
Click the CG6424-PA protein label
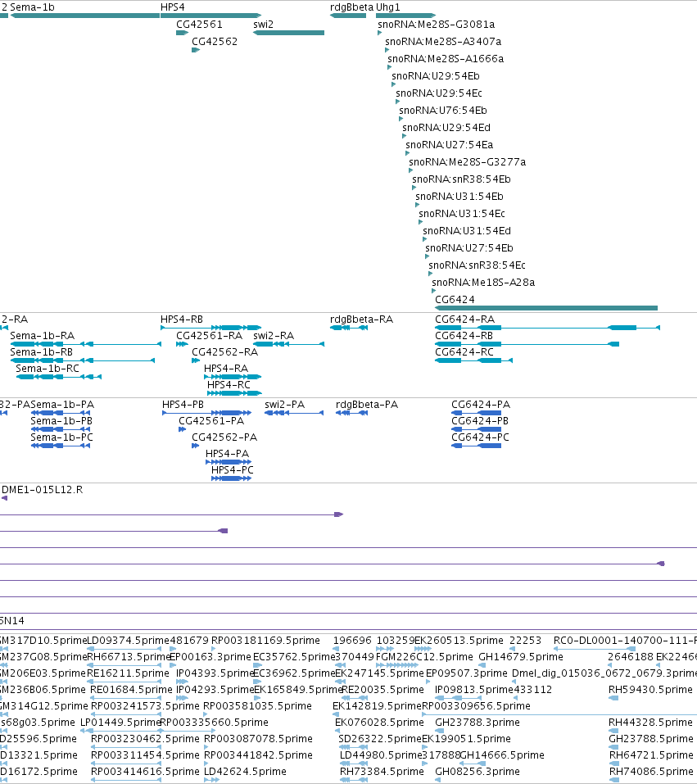coord(481,405)
